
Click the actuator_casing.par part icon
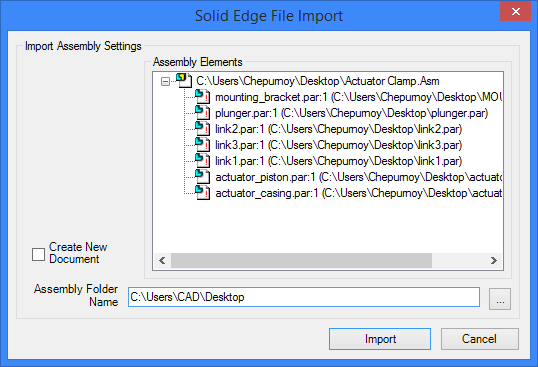[202, 193]
